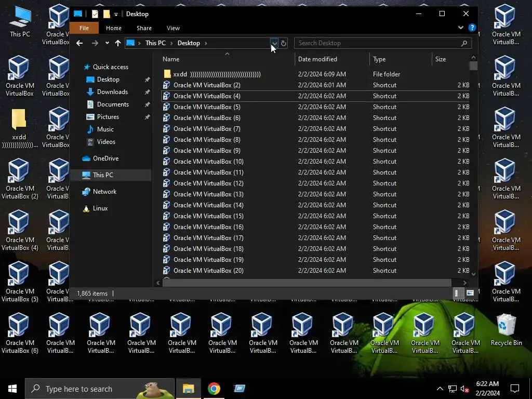
Task: Switch to large icons view layout button
Action: (470, 293)
